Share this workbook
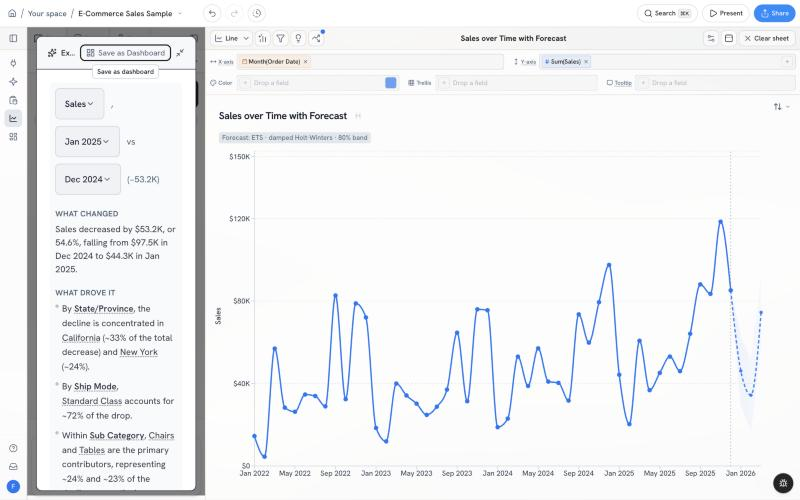This screenshot has height=500, width=800. click(x=774, y=13)
